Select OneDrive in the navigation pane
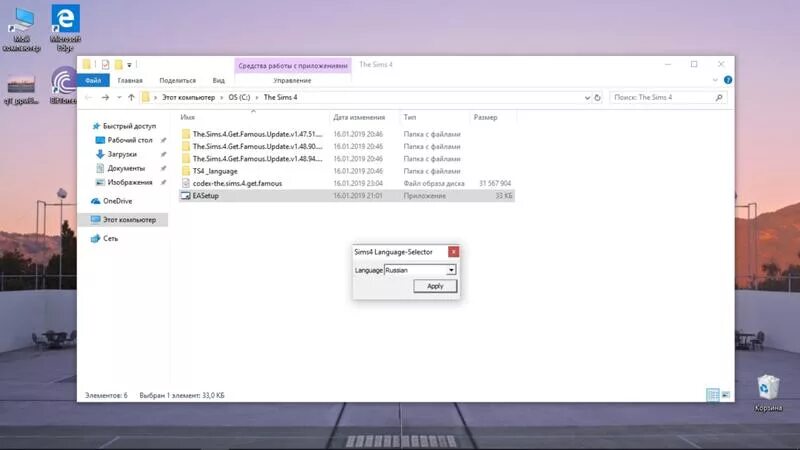The image size is (800, 450). pos(117,201)
